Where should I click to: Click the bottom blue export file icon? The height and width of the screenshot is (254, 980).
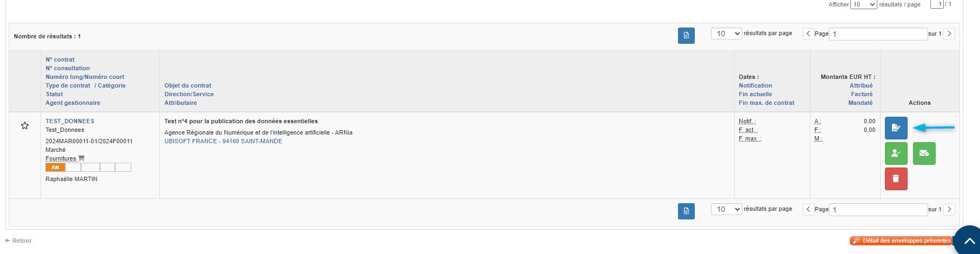[686, 211]
